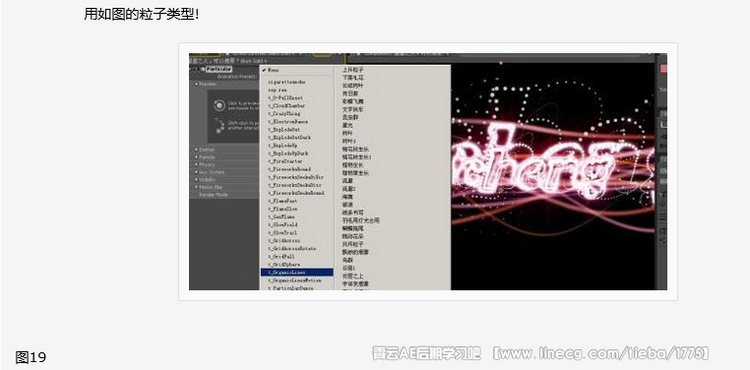Viewport: 750px width, 370px height.
Task: Expand the Visibility property group
Action: click(196, 180)
